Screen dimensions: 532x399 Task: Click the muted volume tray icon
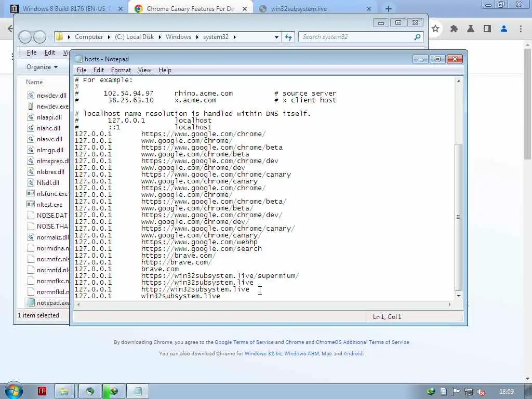tap(481, 392)
